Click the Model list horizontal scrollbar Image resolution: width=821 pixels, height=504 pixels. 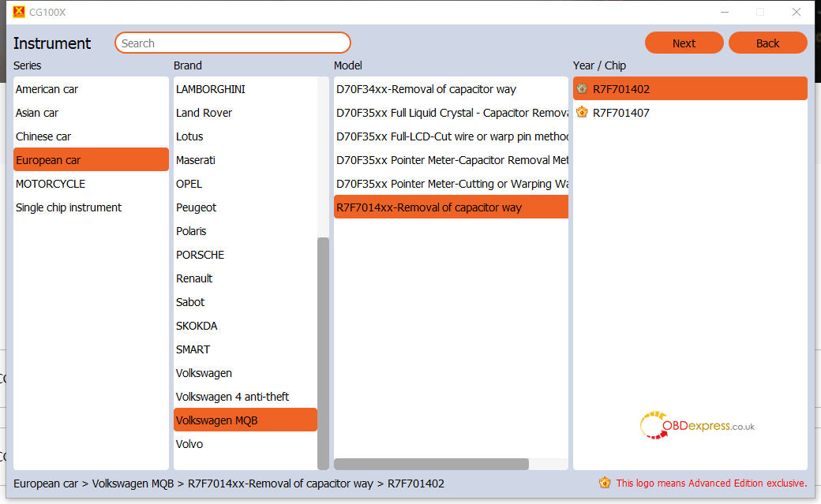(432, 465)
